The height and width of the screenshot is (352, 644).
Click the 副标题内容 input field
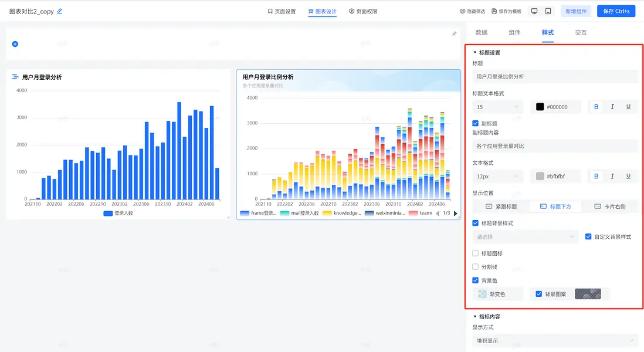pyautogui.click(x=554, y=146)
